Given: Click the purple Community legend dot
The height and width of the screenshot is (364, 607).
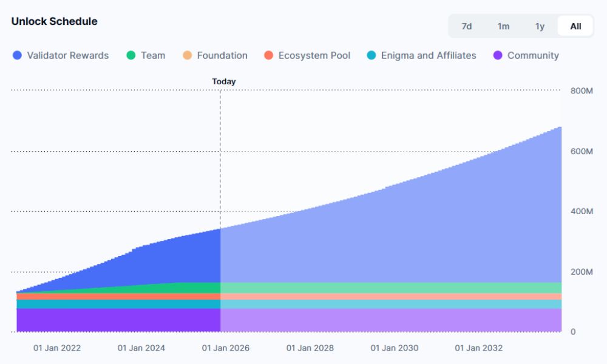Looking at the screenshot, I should coord(498,55).
